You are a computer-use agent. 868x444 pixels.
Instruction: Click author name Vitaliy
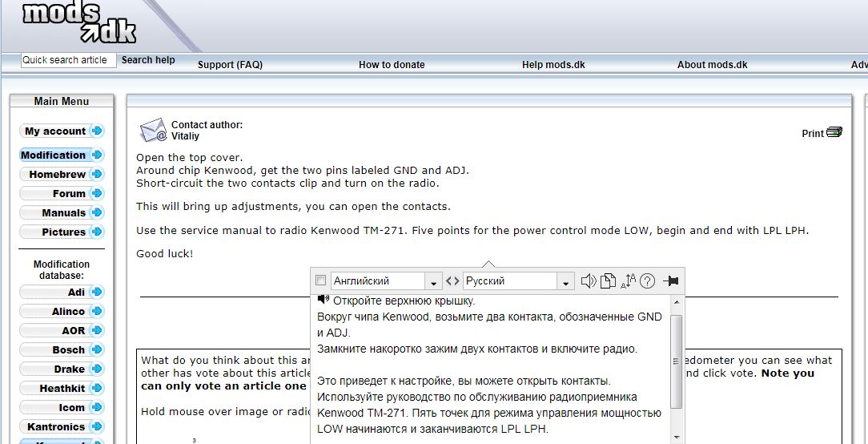coord(185,135)
